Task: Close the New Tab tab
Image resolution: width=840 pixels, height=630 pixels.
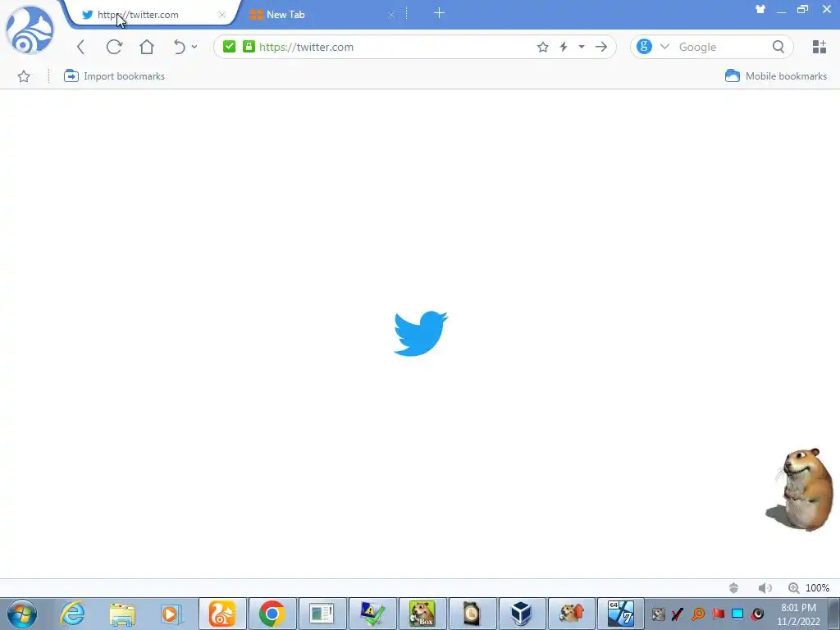Action: click(391, 15)
